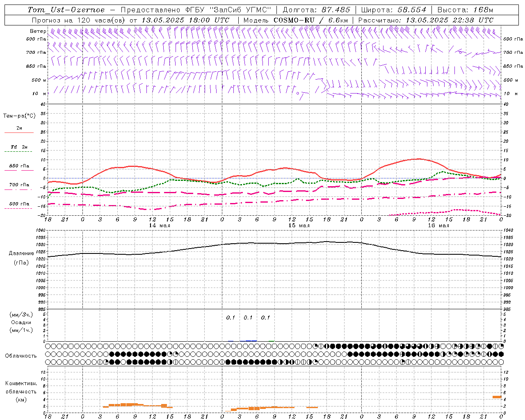The height and width of the screenshot is (420, 525).
Task: Click the orange convective bar at chart end
Action: (497, 397)
